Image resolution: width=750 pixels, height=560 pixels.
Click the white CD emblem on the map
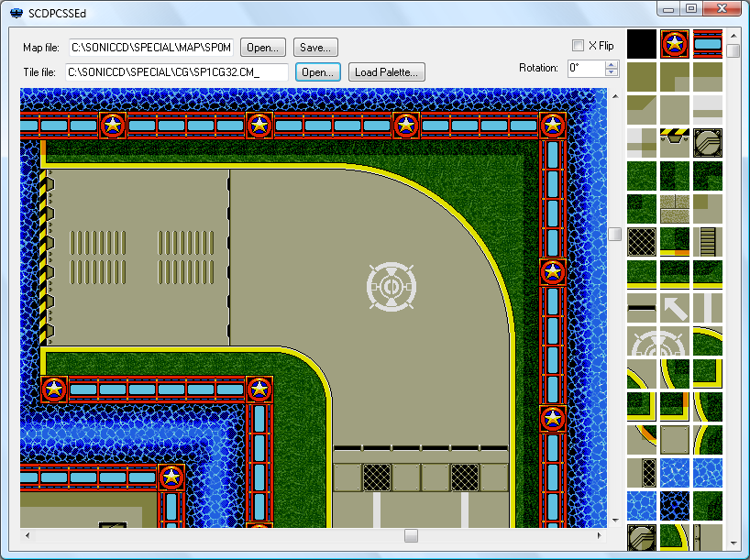(x=392, y=287)
